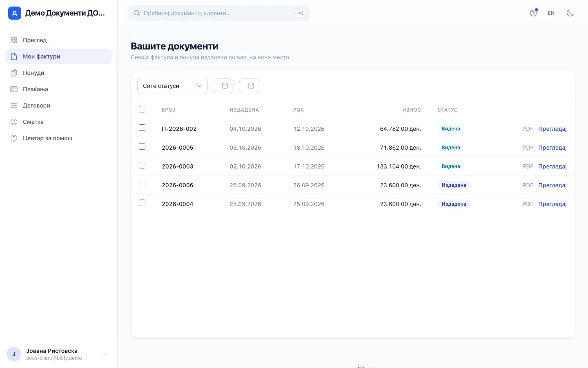This screenshot has height=368, width=588.
Task: Click Прегледај link for 2026-0005
Action: (552, 148)
